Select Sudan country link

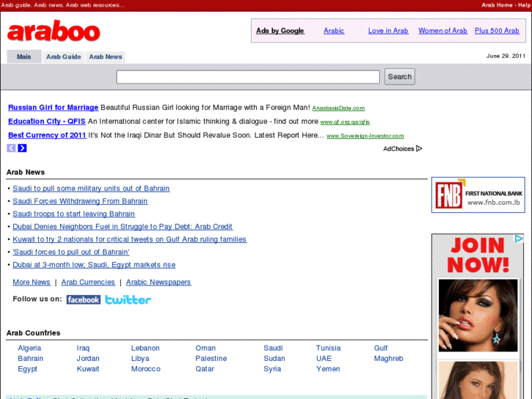pos(274,359)
